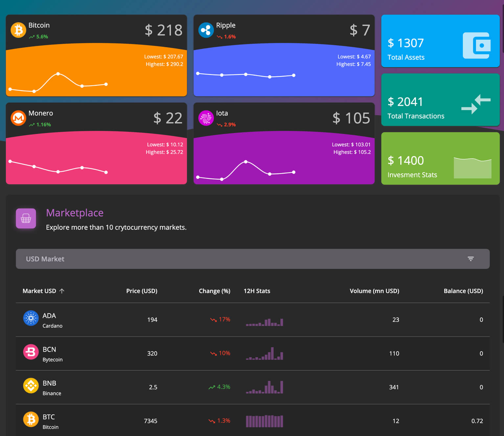The height and width of the screenshot is (436, 504).
Task: Sort table by Price (USD) header
Action: click(x=142, y=291)
